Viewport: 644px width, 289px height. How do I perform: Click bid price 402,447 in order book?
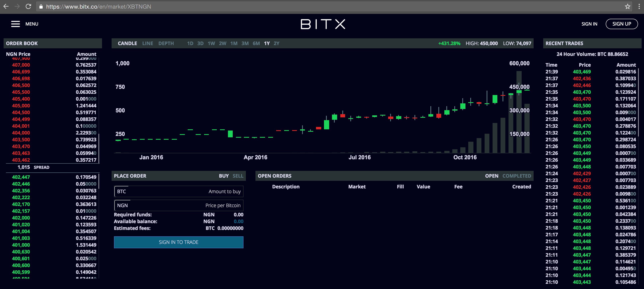(x=21, y=177)
